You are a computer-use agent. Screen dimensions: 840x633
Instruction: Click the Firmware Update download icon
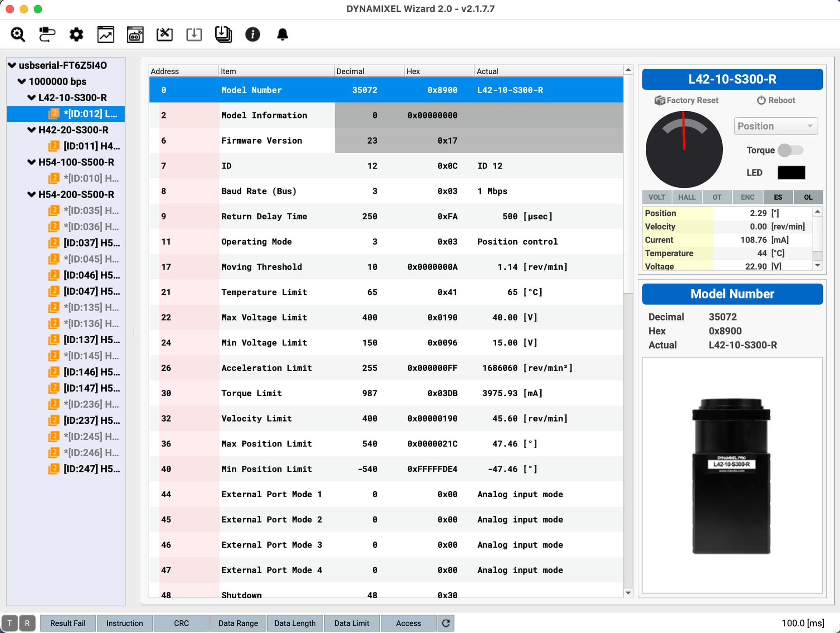click(194, 34)
